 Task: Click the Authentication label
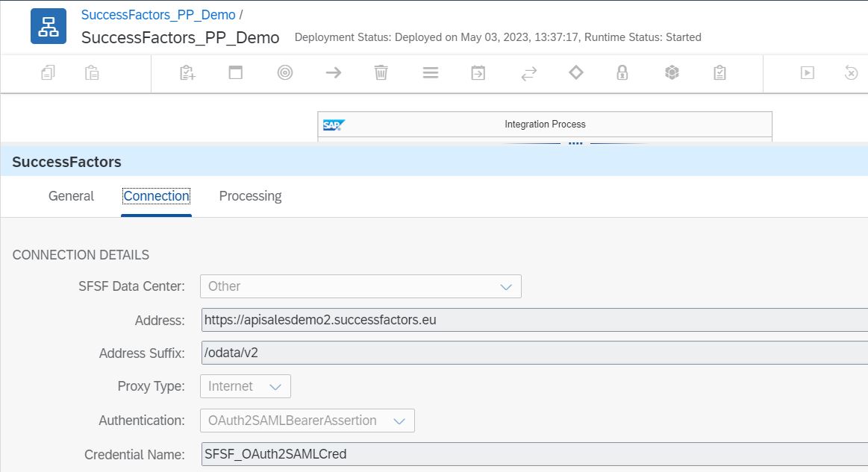pyautogui.click(x=142, y=421)
